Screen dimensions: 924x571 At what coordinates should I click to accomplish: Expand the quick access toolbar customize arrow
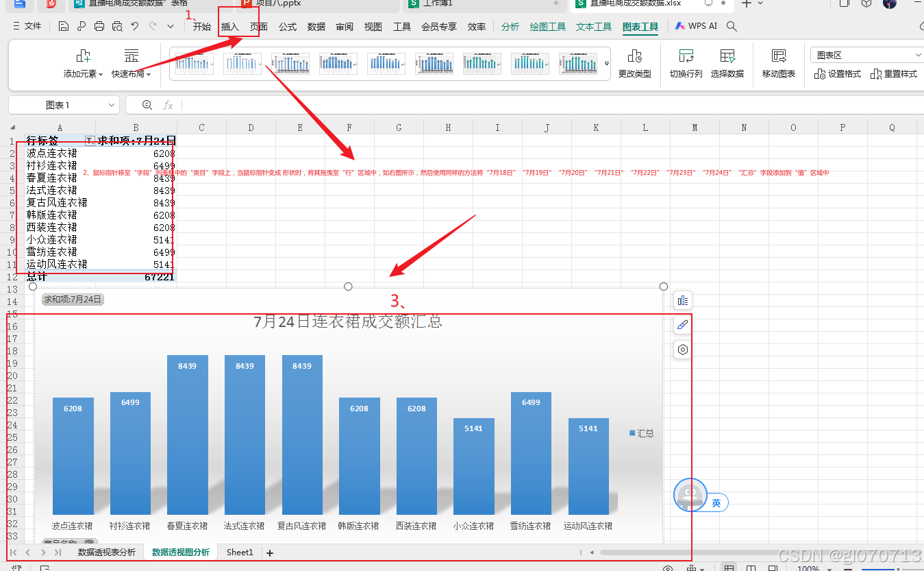[x=171, y=27]
